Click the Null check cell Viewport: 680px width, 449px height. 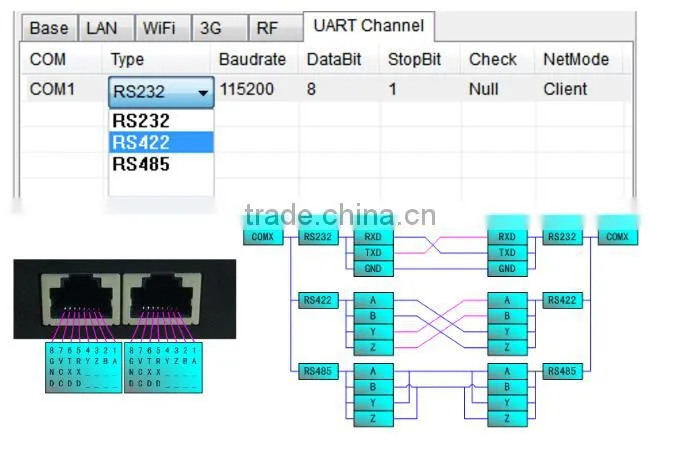tap(498, 89)
